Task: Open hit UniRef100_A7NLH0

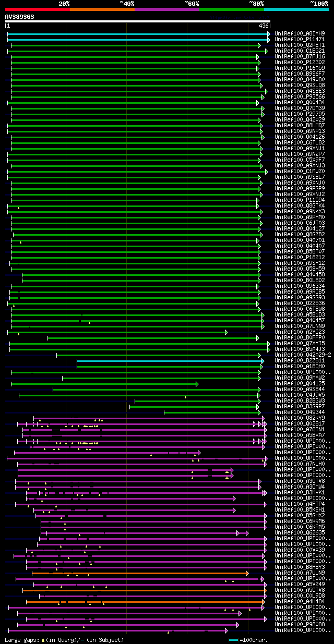Action: 301,464
